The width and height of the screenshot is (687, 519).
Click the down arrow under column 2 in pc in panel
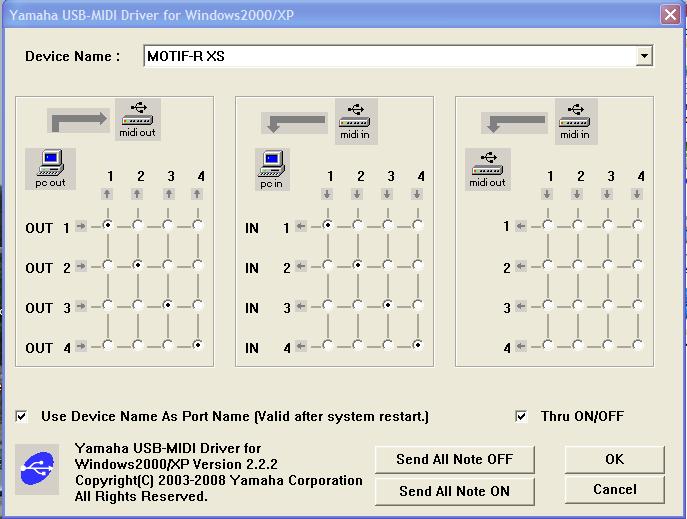[x=357, y=194]
